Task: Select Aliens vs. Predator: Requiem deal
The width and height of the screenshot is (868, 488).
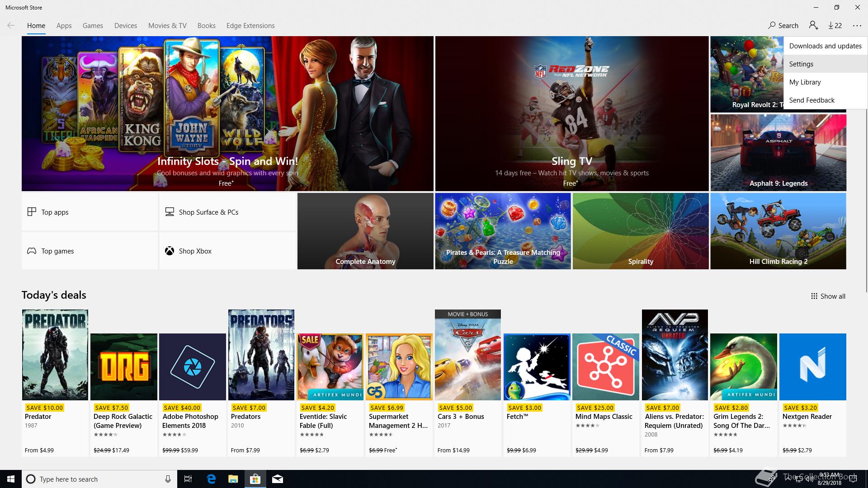Action: coord(675,383)
